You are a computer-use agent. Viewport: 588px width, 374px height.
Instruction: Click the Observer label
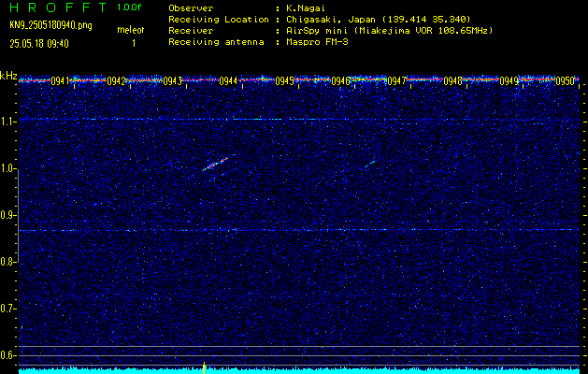point(191,7)
